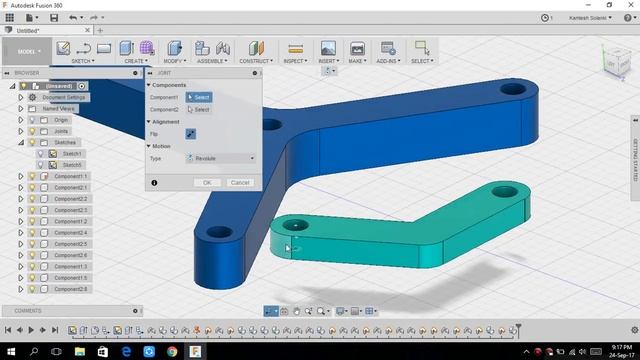
Task: Click the rectangle sketch tool icon
Action: 104,49
